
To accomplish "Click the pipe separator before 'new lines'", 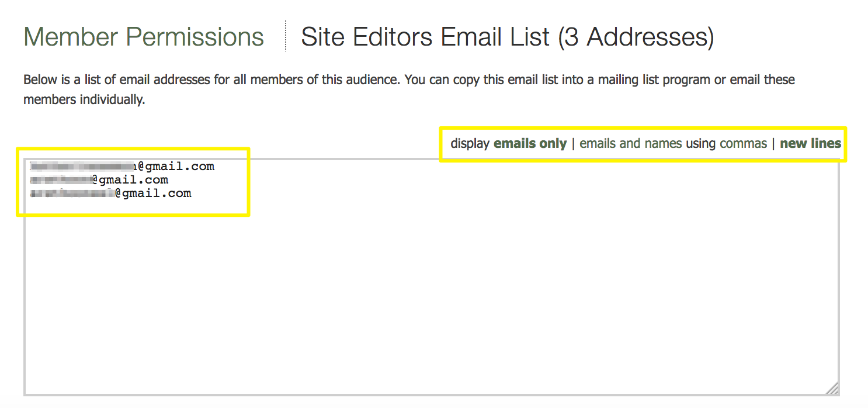I will 773,144.
